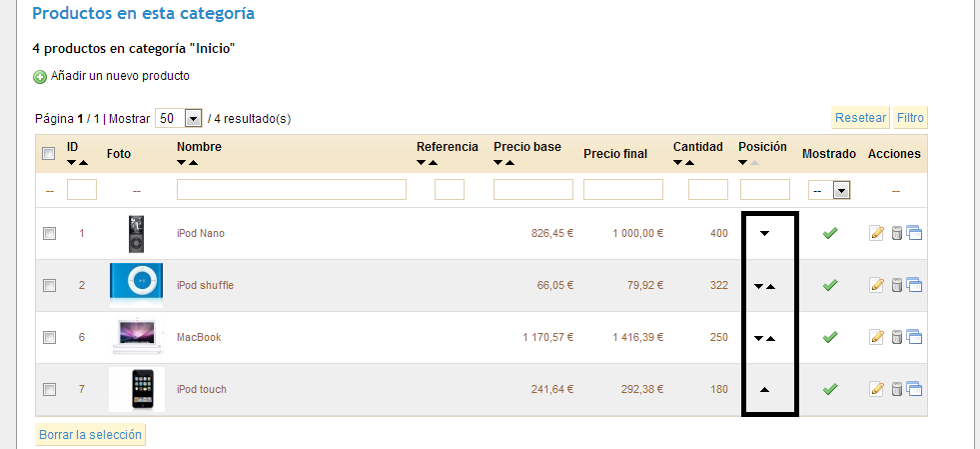The width and height of the screenshot is (980, 449).
Task: Expand the Mostrado filter dropdown
Action: 841,190
